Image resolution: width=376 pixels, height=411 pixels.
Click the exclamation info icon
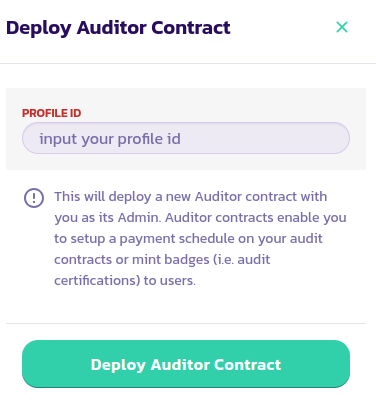pos(34,198)
